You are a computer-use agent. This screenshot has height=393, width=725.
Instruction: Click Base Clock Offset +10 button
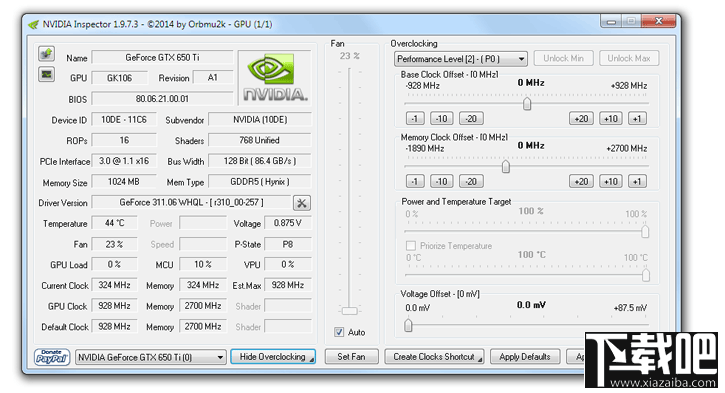[611, 118]
